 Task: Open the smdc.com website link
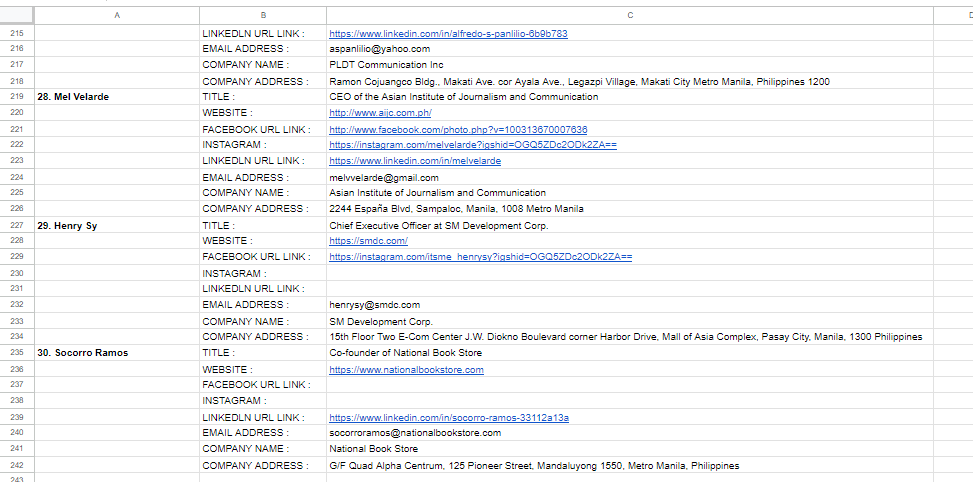[368, 241]
